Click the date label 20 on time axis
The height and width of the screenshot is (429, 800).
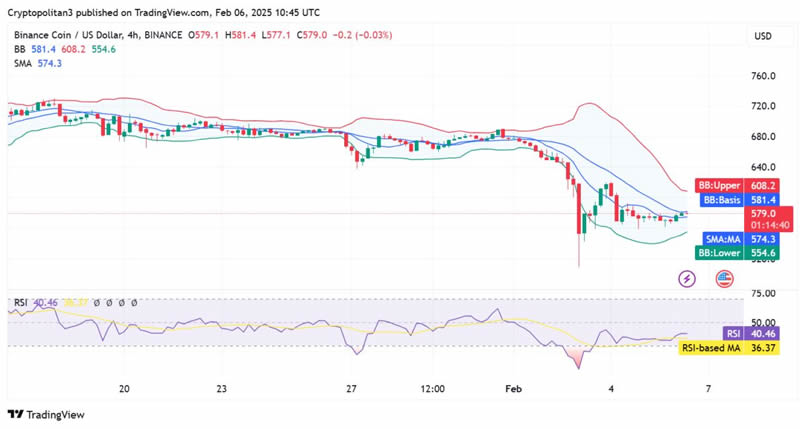pos(124,389)
